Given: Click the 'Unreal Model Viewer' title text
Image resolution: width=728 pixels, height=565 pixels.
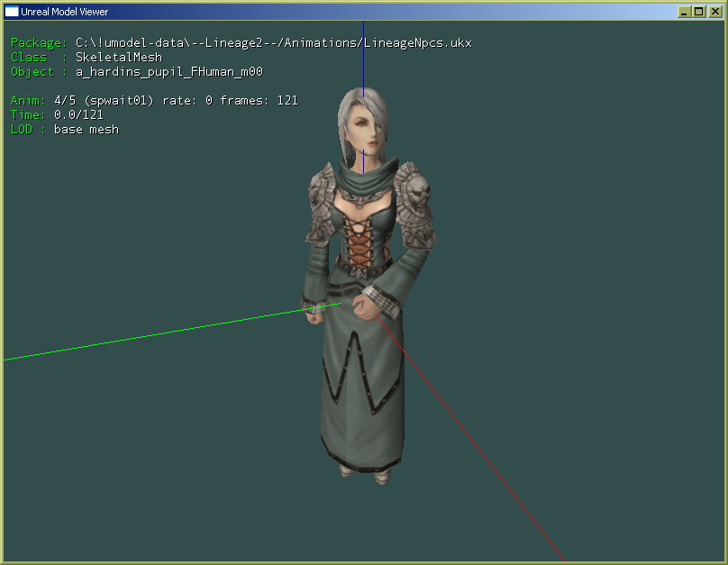Looking at the screenshot, I should pos(64,12).
